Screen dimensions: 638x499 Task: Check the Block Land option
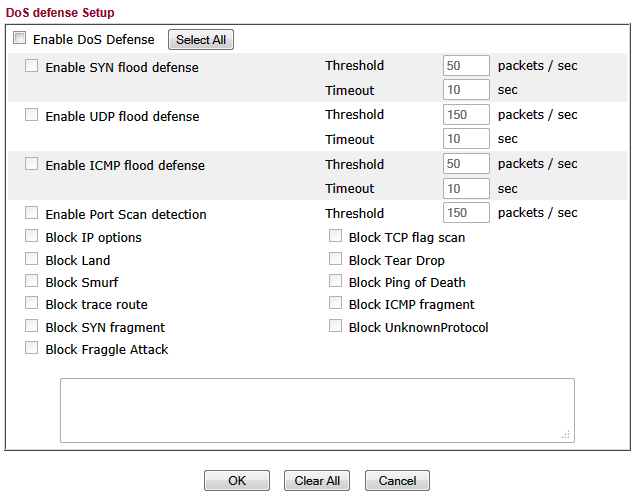coord(32,259)
